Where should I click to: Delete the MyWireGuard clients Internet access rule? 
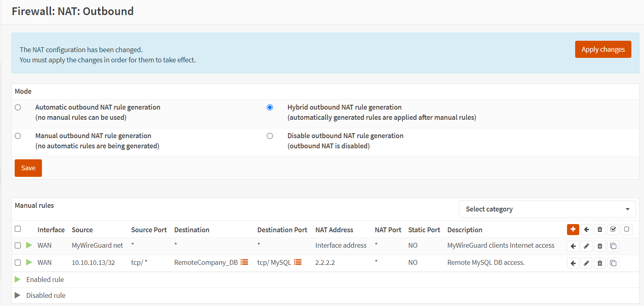(600, 246)
